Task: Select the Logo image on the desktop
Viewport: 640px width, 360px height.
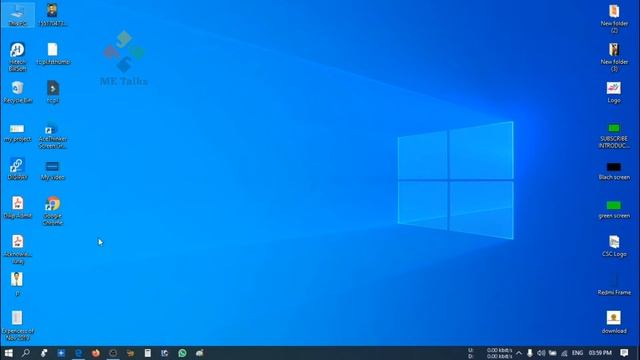Action: point(614,92)
